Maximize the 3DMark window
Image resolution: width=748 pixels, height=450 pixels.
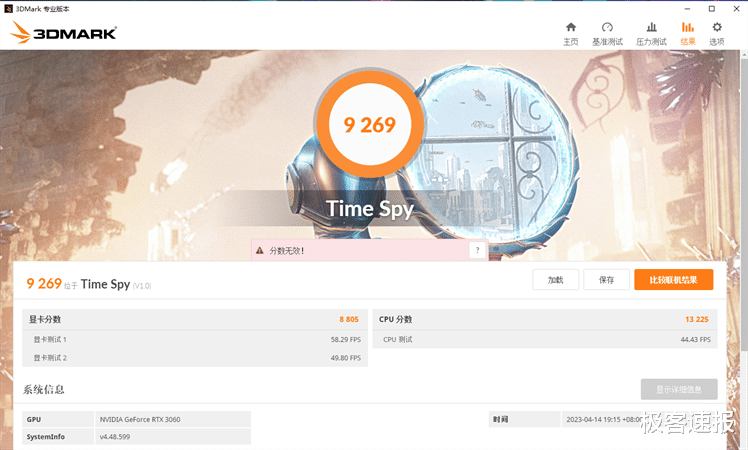click(711, 9)
